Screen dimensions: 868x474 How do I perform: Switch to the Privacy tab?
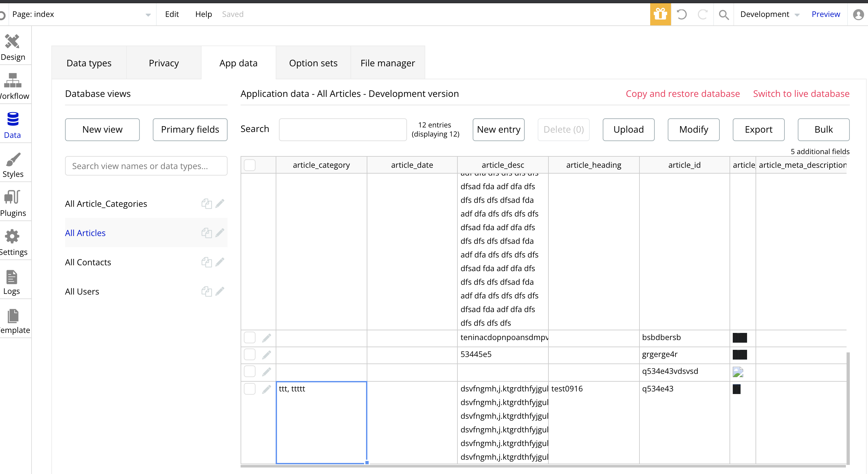tap(164, 63)
